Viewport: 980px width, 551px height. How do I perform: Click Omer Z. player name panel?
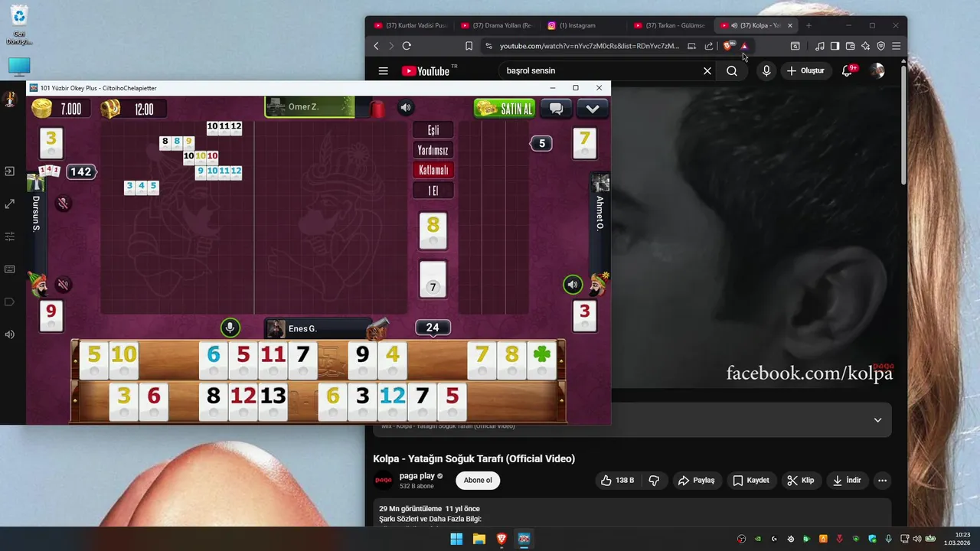(x=310, y=107)
